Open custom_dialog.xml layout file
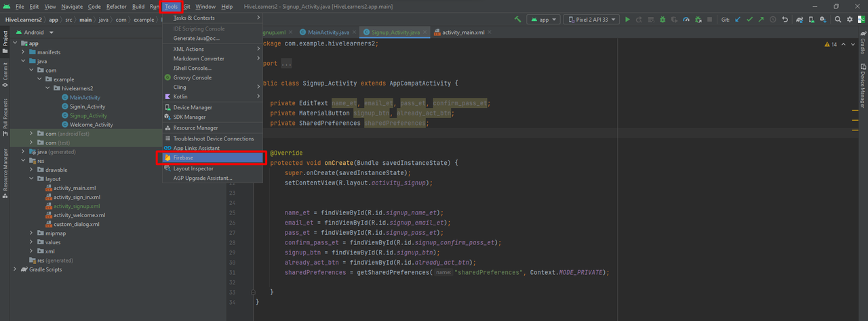 pos(76,224)
